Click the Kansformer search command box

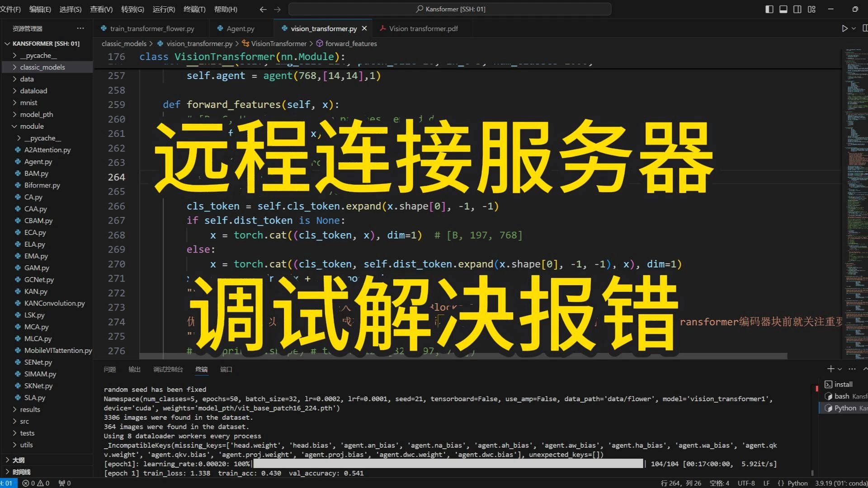(x=450, y=9)
